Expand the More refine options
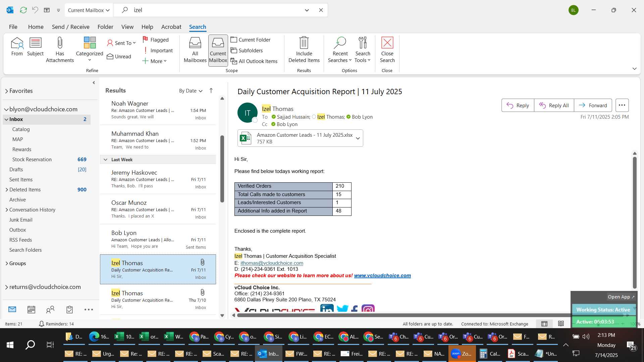This screenshot has height=362, width=644. coord(154,61)
